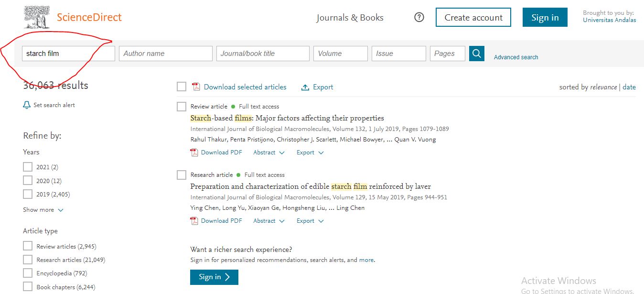Check the Review articles filter
This screenshot has width=644, height=294.
(x=27, y=246)
